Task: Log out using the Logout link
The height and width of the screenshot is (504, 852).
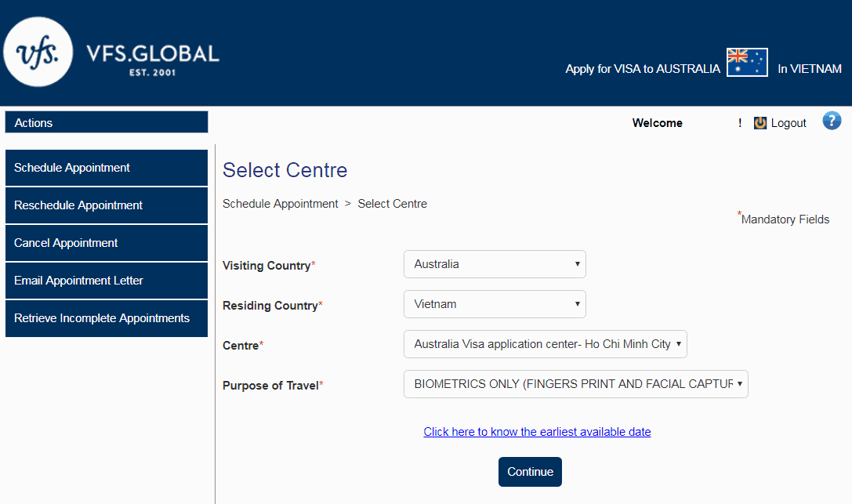Action: tap(788, 123)
